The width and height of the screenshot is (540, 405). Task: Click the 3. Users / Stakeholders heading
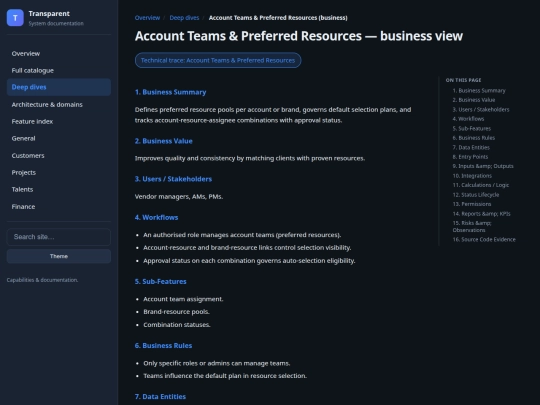point(173,179)
